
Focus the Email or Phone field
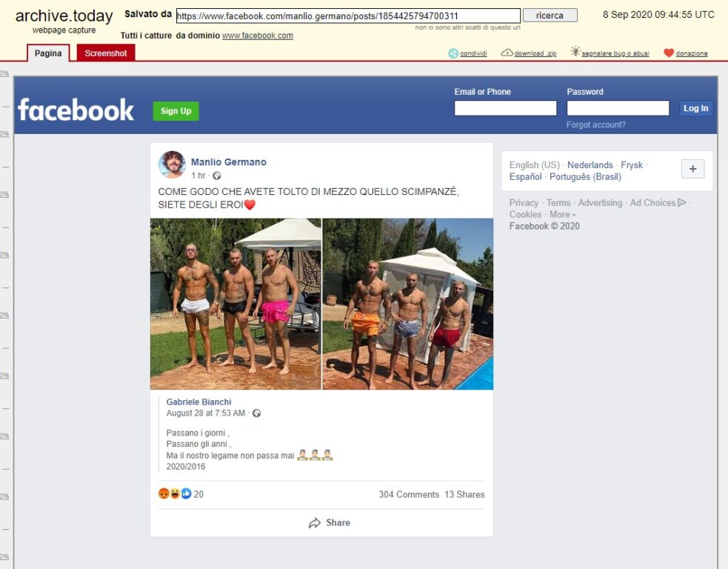tap(505, 107)
